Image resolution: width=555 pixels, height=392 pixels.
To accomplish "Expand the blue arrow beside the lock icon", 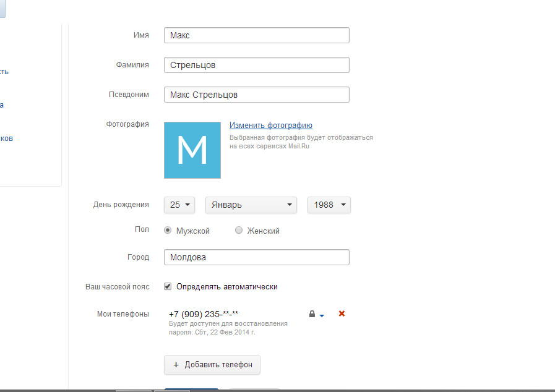I will (x=322, y=315).
